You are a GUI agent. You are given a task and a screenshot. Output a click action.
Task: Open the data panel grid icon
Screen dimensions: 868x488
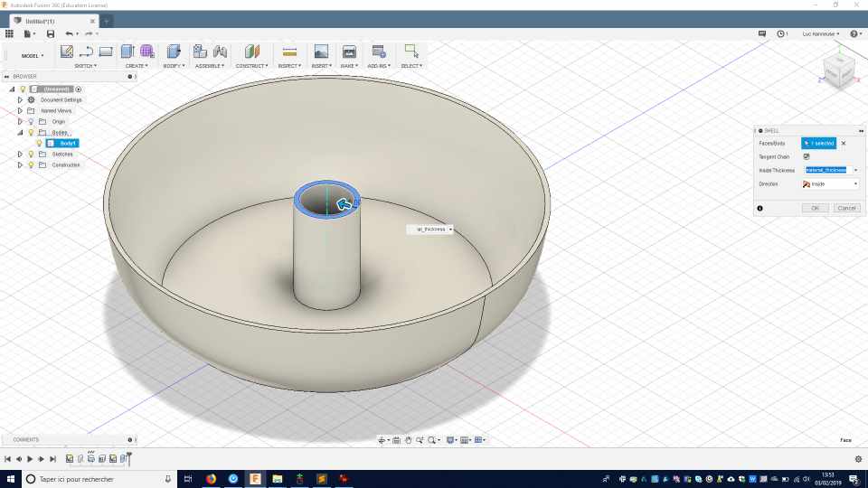pos(9,33)
